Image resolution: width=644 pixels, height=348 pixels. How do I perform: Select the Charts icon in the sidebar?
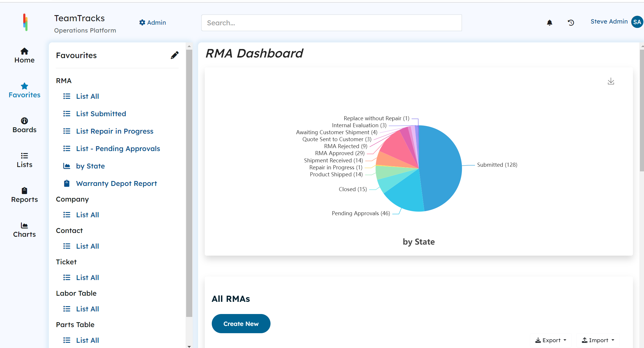(24, 230)
